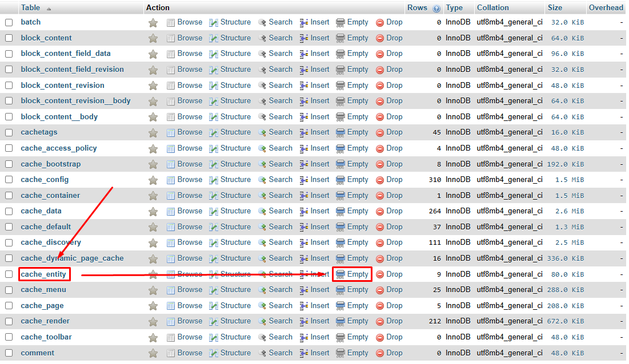The height and width of the screenshot is (364, 629).
Task: Sort by Size column header
Action: [x=555, y=7]
